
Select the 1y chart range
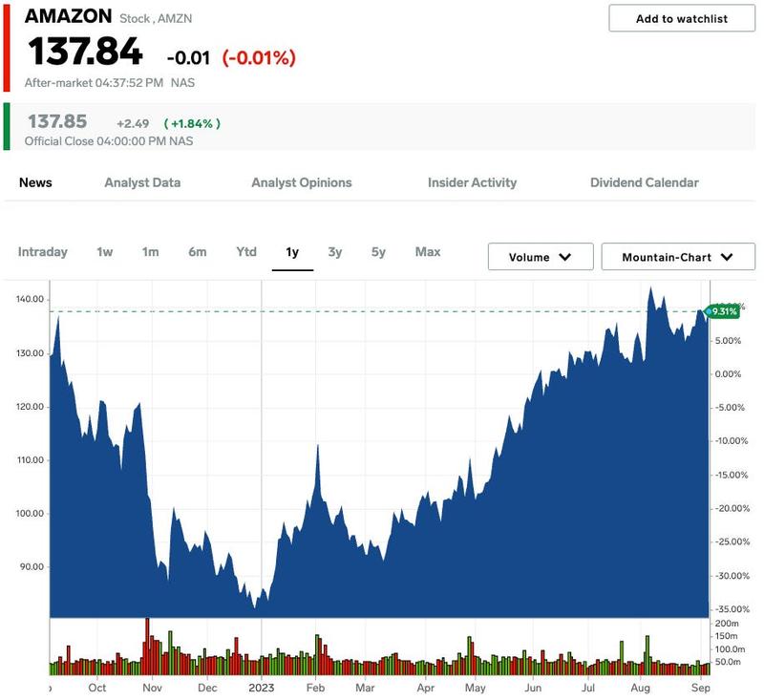pyautogui.click(x=292, y=252)
